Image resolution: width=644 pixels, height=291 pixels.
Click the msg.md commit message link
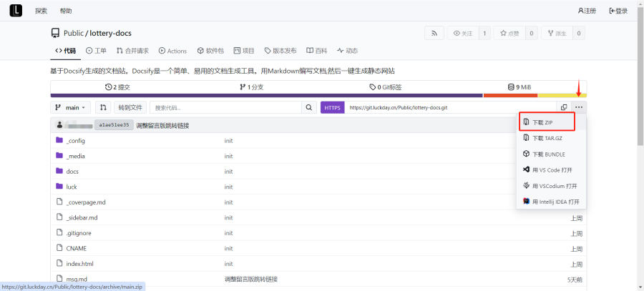(251, 279)
